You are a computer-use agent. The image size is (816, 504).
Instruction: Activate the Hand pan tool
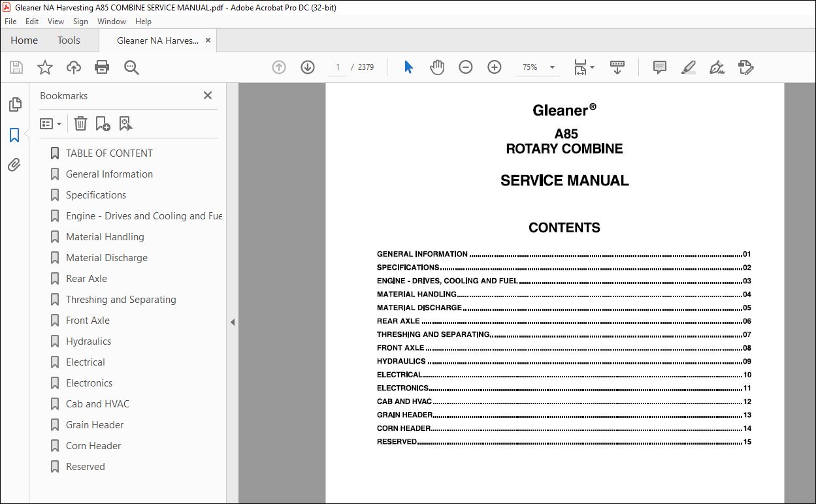coord(437,67)
